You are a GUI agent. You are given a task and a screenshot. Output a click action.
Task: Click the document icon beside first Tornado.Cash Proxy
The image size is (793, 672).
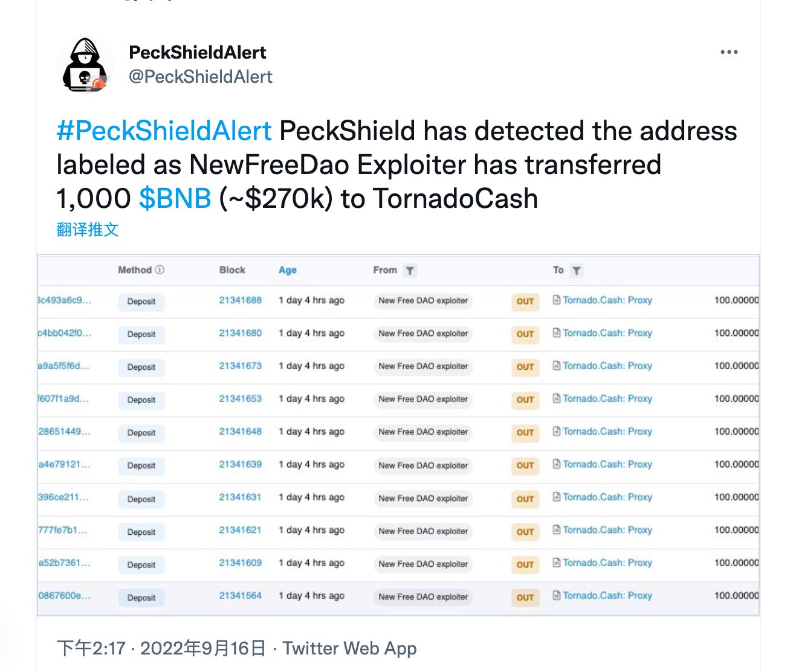coord(556,300)
